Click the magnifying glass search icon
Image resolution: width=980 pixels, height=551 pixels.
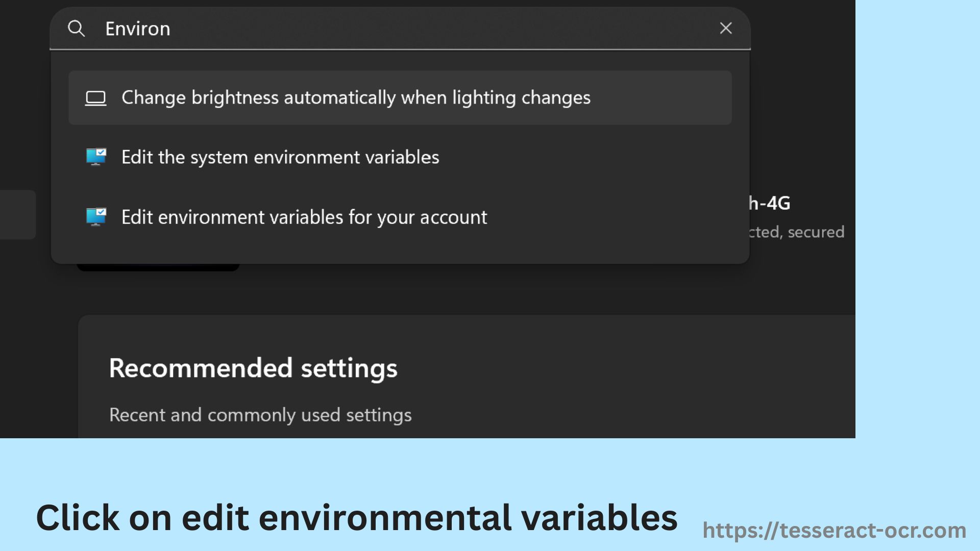77,29
